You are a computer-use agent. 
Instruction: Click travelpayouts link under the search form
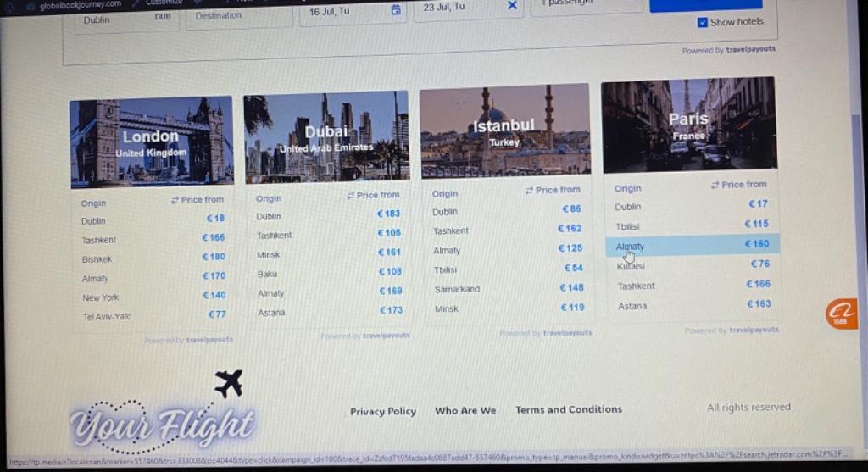pos(751,49)
